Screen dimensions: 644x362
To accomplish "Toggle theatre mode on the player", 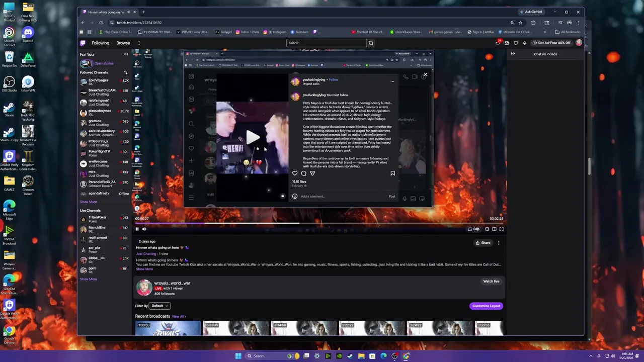I will pos(494,229).
